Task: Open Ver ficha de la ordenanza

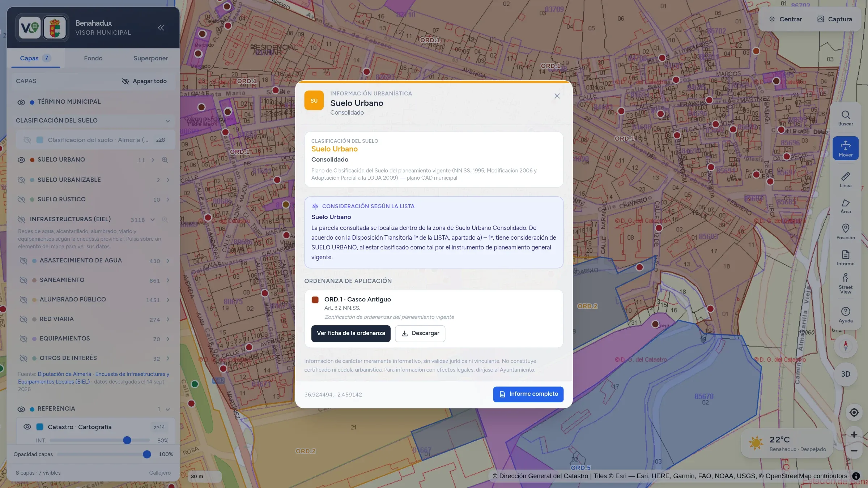Action: click(351, 333)
